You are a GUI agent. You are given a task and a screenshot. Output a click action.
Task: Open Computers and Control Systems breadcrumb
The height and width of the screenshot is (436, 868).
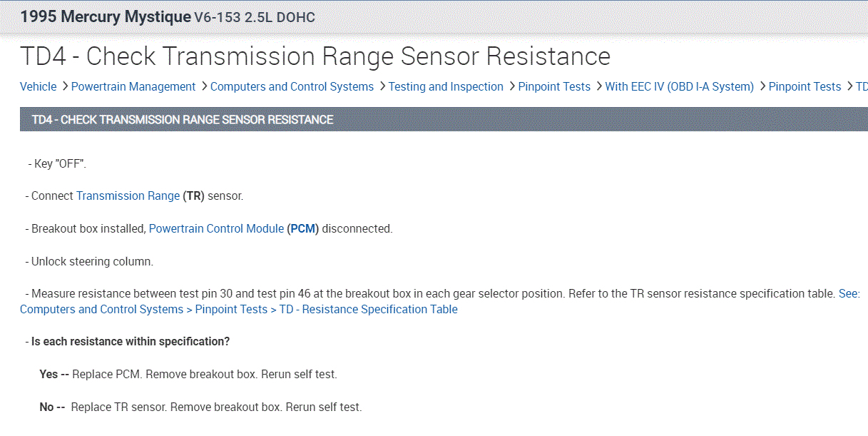pos(292,86)
